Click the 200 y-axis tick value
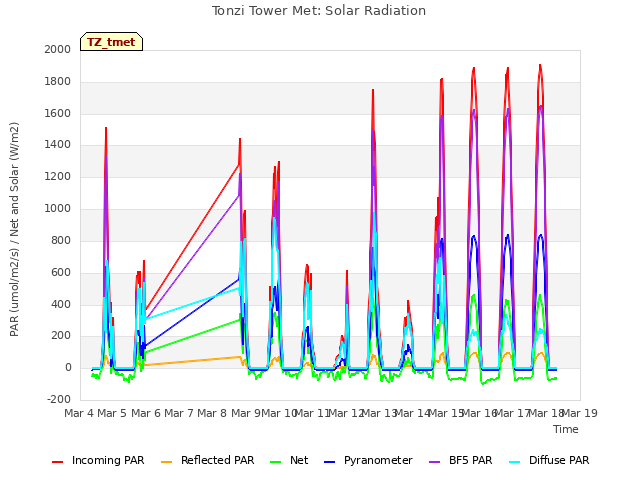Viewport: 640px width, 480px height. click(61, 336)
